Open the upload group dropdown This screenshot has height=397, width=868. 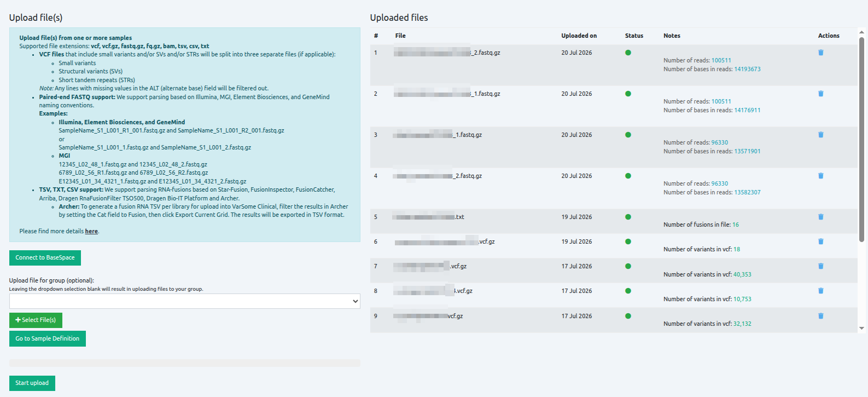click(x=184, y=301)
